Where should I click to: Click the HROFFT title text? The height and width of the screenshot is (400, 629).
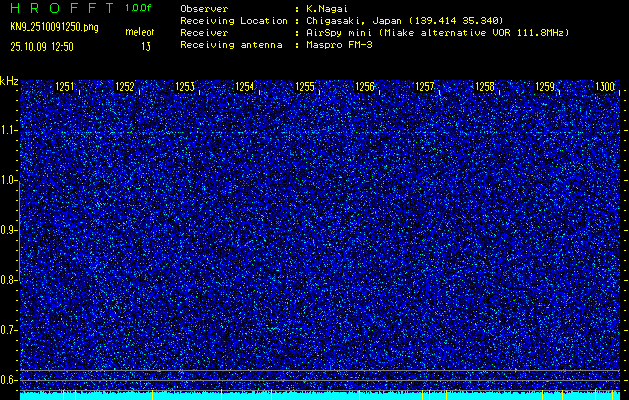coord(58,8)
